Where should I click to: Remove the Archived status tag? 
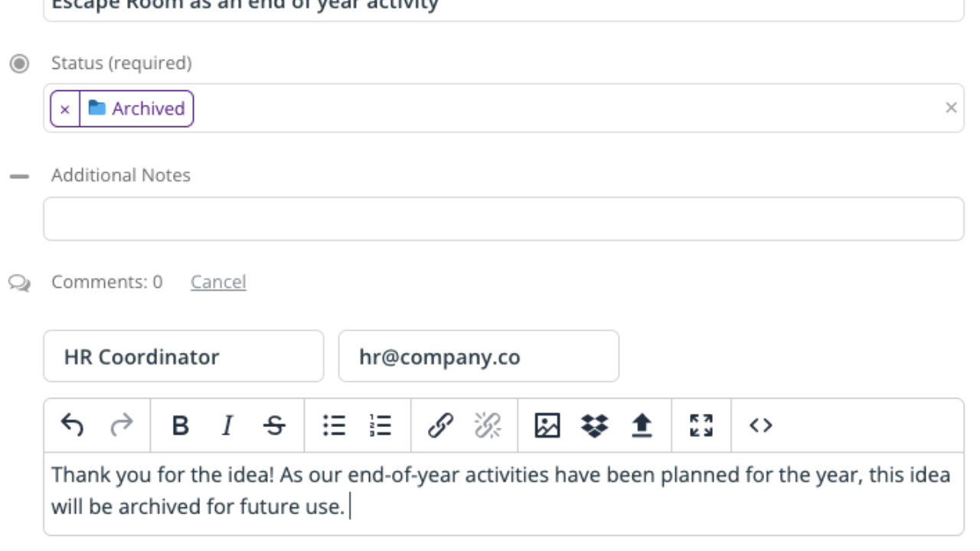65,109
